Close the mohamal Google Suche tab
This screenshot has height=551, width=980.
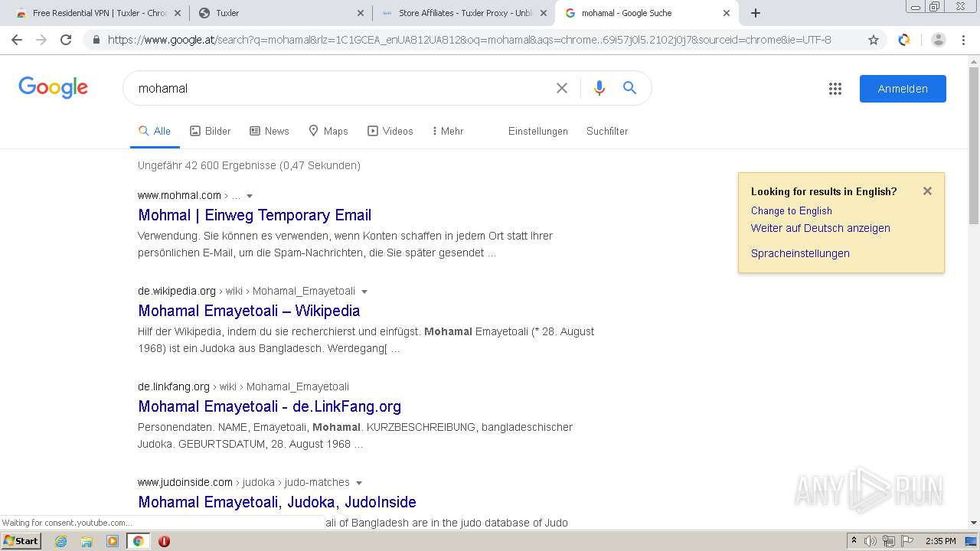pyautogui.click(x=727, y=13)
